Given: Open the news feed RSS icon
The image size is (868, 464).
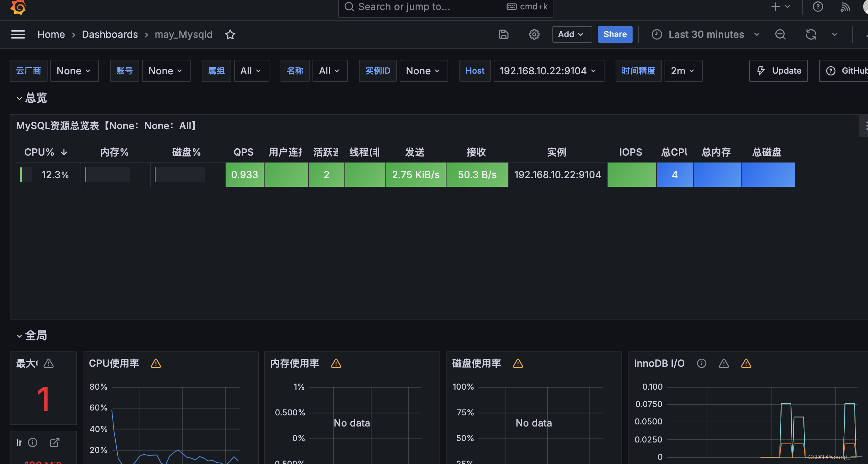Looking at the screenshot, I should point(845,7).
